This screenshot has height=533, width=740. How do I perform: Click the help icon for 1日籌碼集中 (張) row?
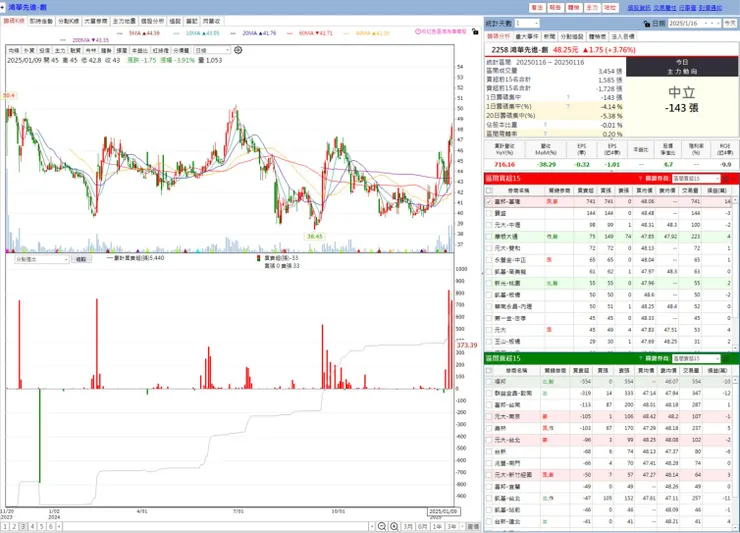point(568,97)
